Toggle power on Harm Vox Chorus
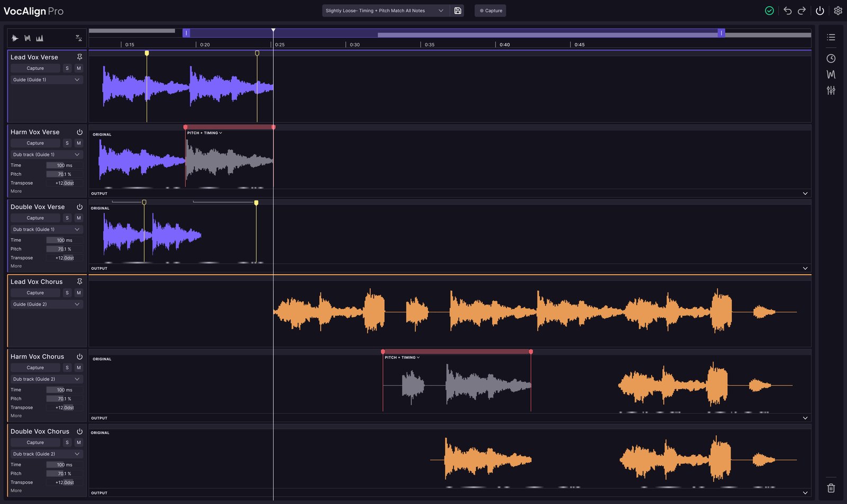This screenshot has height=504, width=847. click(79, 357)
